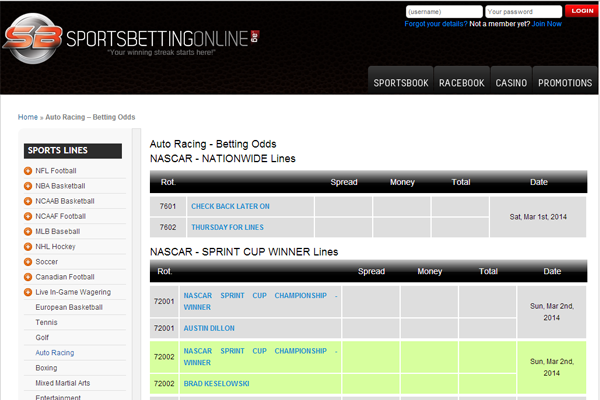Viewport: 600px width, 400px height.
Task: Select NCAAB Basketball in Sports Lines
Action: (65, 201)
